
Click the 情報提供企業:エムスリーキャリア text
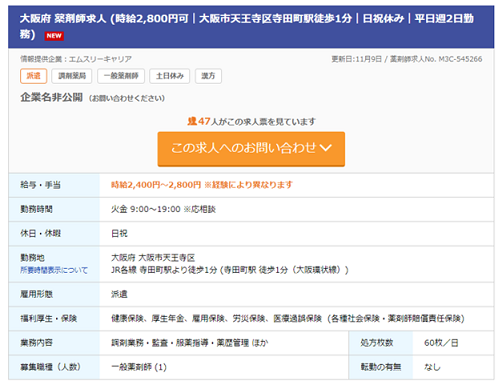(x=76, y=59)
